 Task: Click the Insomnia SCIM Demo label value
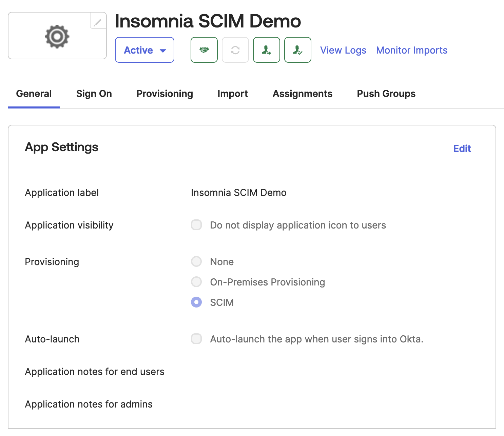pyautogui.click(x=239, y=193)
